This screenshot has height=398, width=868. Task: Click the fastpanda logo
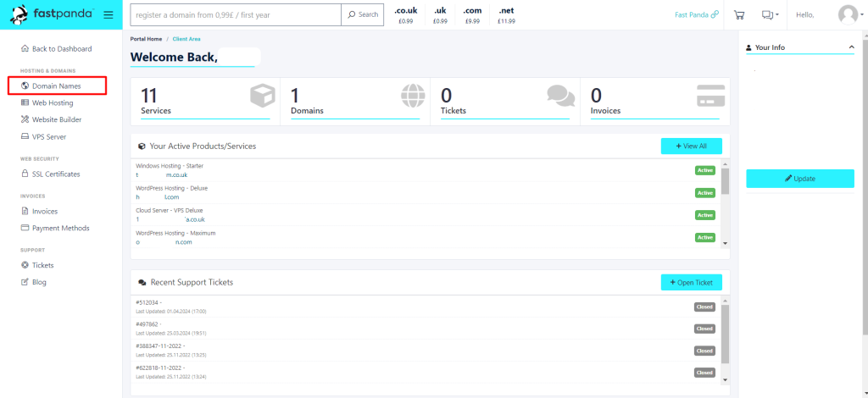point(51,14)
